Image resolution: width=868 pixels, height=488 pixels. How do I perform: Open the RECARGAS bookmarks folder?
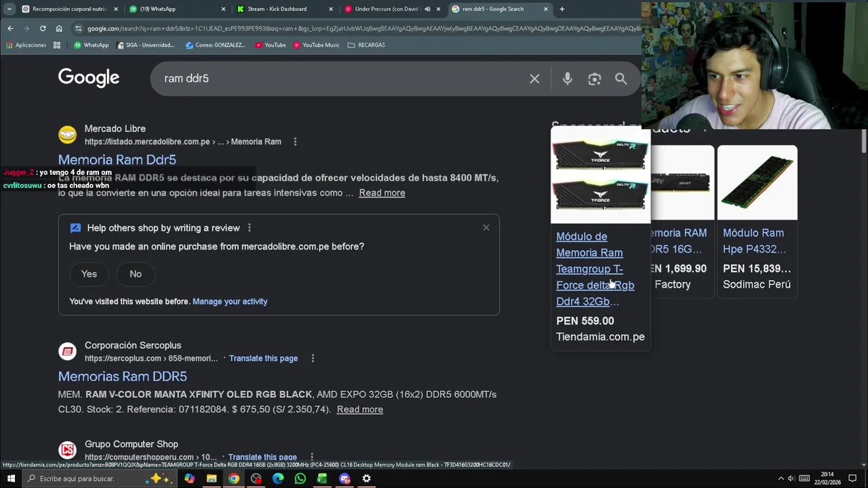tap(366, 45)
